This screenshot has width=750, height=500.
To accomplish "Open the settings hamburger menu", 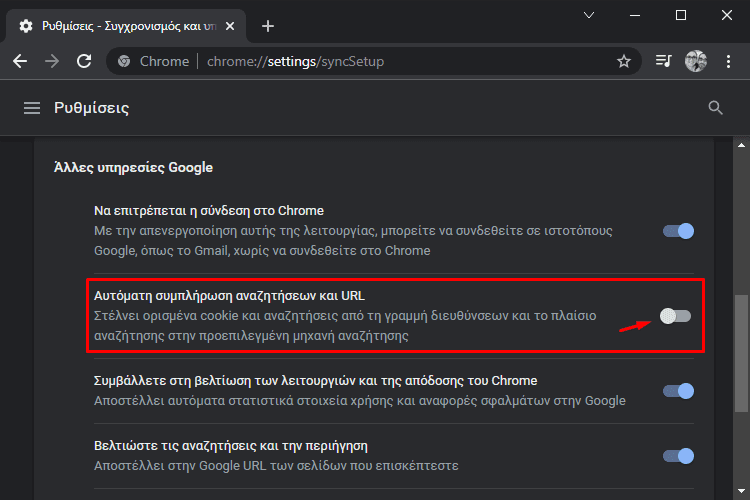I will [x=32, y=108].
